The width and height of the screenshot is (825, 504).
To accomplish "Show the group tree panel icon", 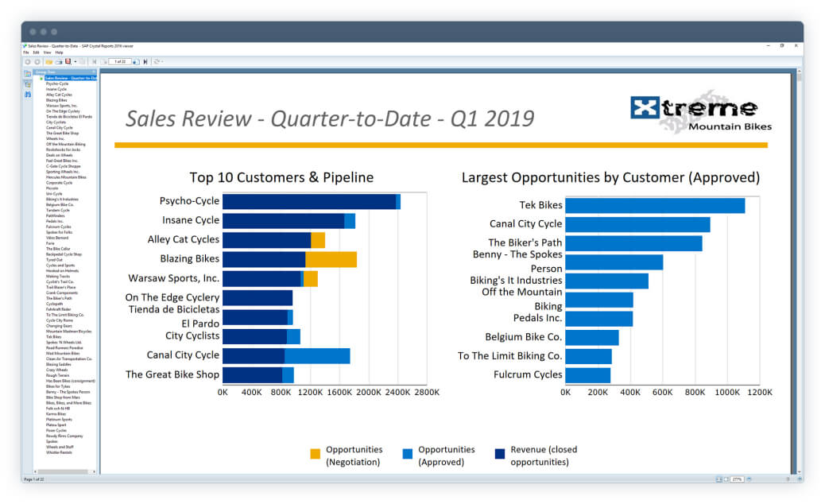I will 28,74.
